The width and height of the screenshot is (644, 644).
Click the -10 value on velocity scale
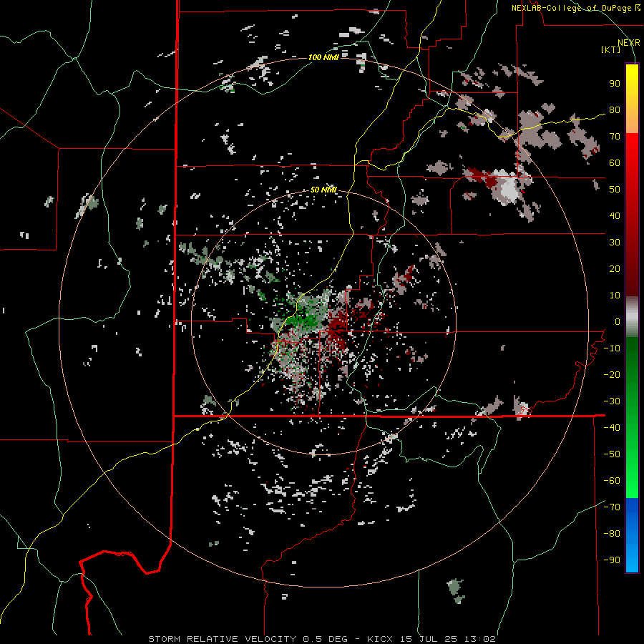pyautogui.click(x=612, y=348)
